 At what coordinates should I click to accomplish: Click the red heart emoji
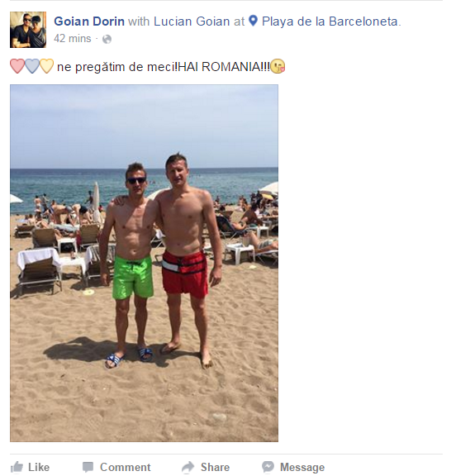(x=17, y=66)
